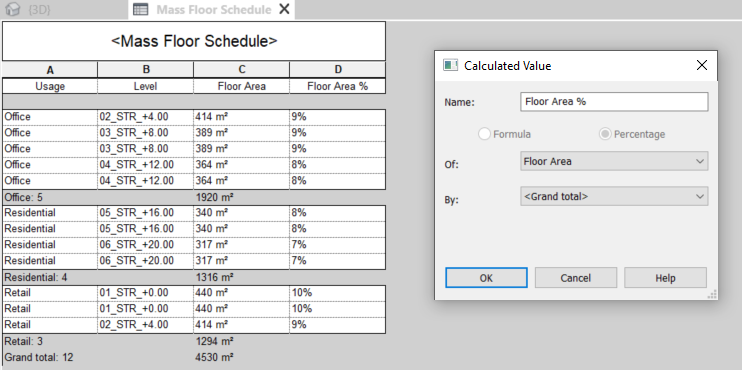Select column header C
Screen dimensions: 742x370
241,70
